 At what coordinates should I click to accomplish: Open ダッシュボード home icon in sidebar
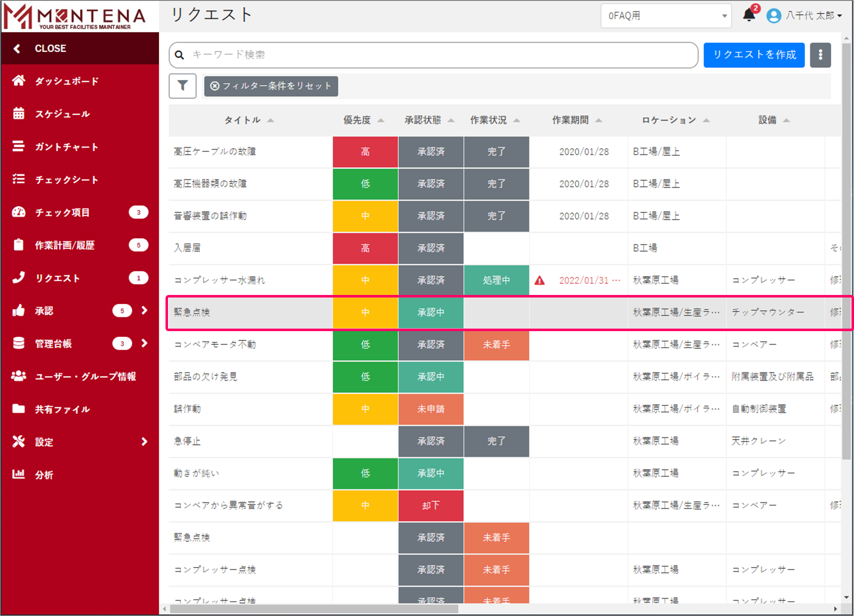coord(18,81)
